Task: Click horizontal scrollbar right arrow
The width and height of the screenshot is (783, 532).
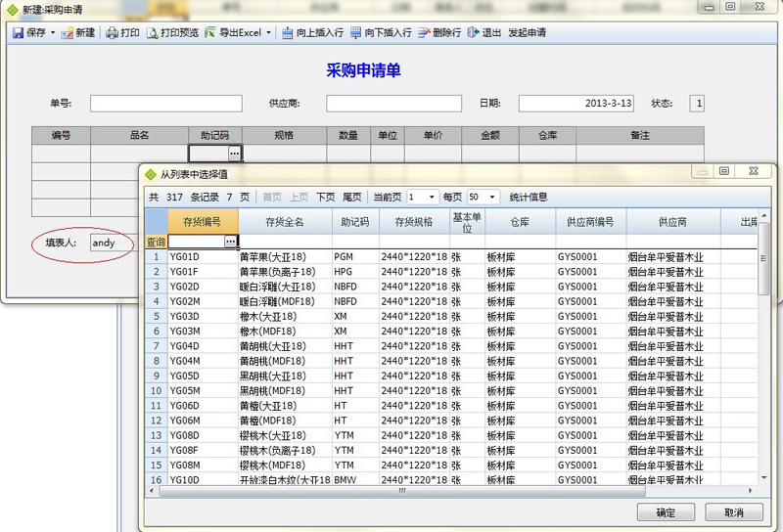Action: tap(750, 491)
